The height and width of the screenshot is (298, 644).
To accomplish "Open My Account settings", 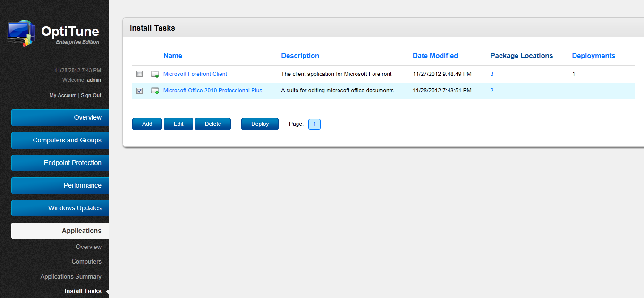I will [x=63, y=95].
